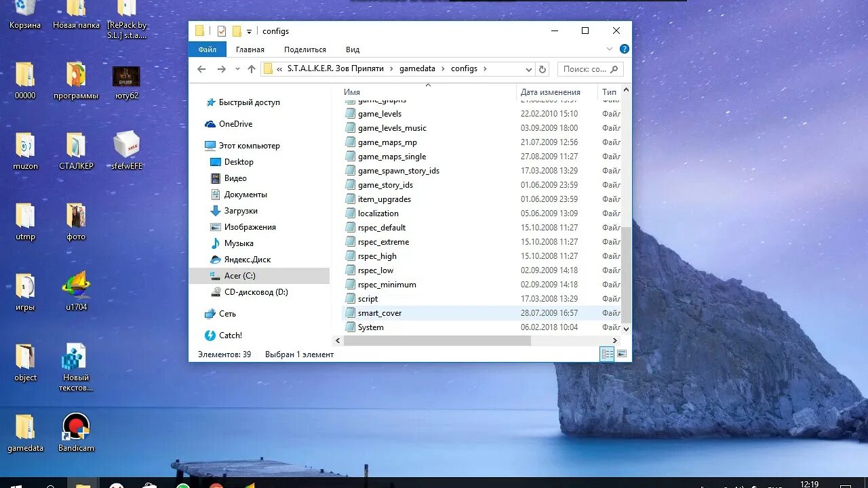Image resolution: width=868 pixels, height=488 pixels.
Task: Open Главная ribbon tab
Action: tap(250, 49)
